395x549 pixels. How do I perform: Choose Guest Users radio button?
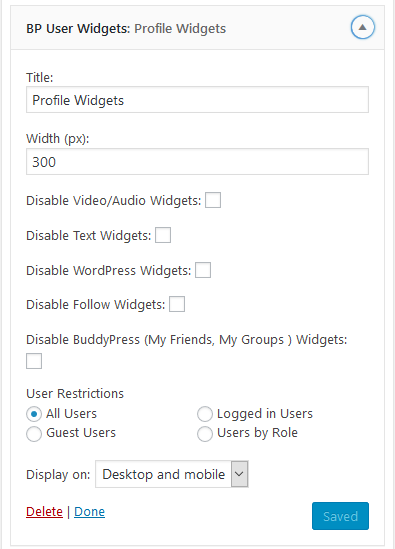(34, 434)
